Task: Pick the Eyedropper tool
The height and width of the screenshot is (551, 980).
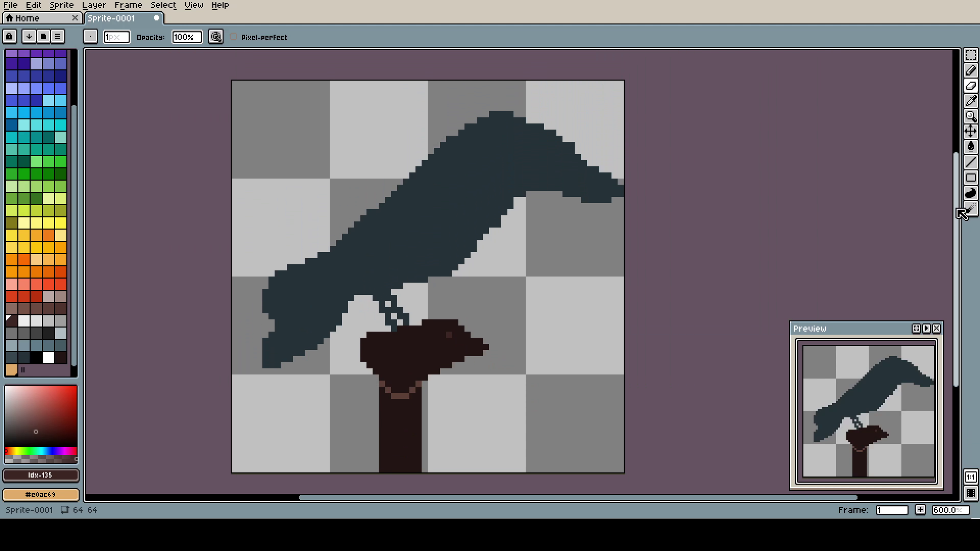Action: click(970, 101)
